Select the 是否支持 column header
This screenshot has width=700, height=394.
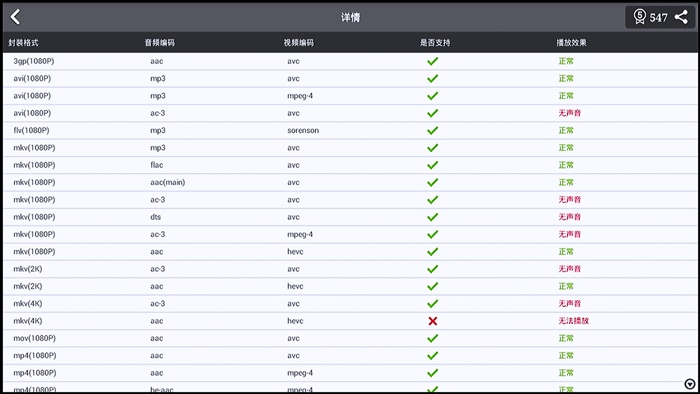[435, 43]
